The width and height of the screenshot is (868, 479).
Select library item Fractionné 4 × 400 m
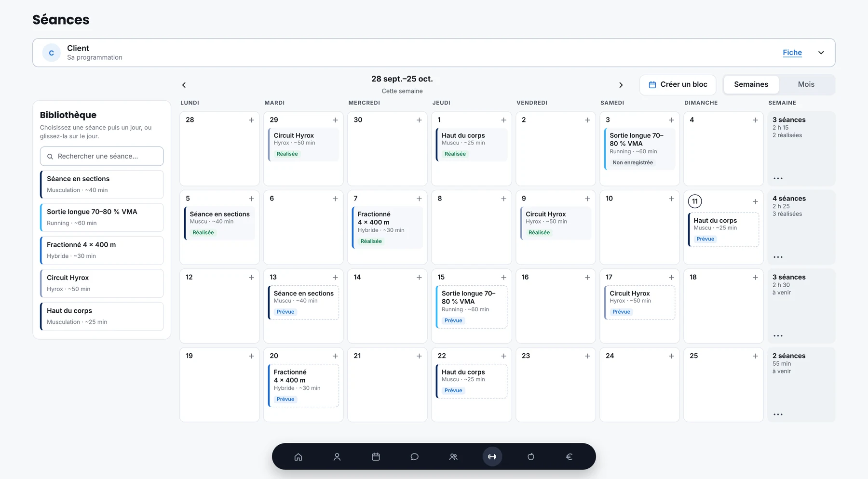tap(102, 250)
